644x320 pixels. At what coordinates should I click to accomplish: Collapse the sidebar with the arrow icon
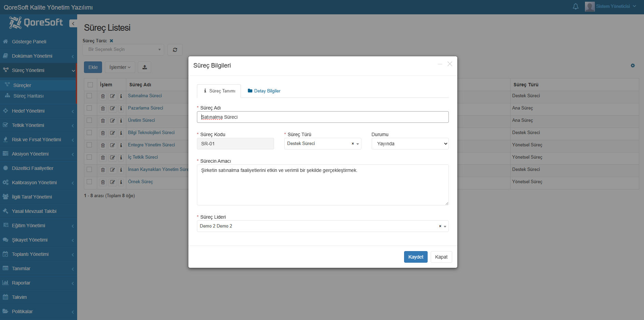pyautogui.click(x=73, y=23)
